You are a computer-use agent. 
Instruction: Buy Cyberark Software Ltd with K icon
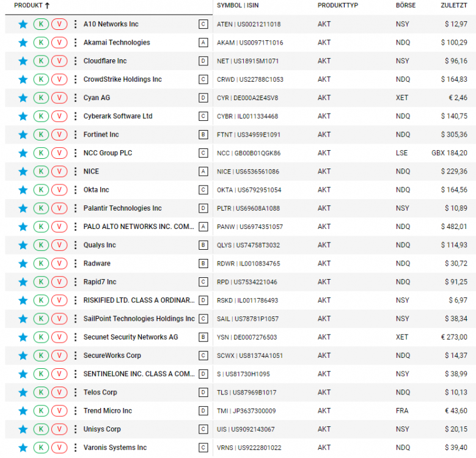[x=41, y=116]
